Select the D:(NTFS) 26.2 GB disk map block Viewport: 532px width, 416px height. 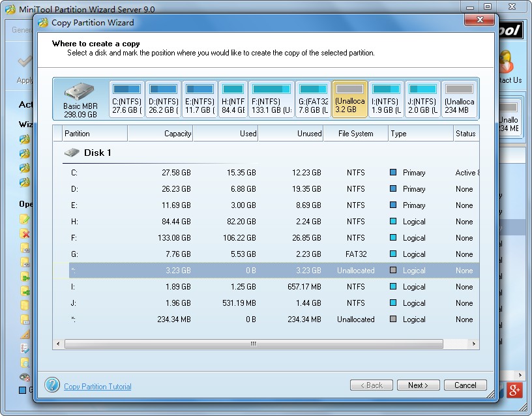pyautogui.click(x=163, y=99)
